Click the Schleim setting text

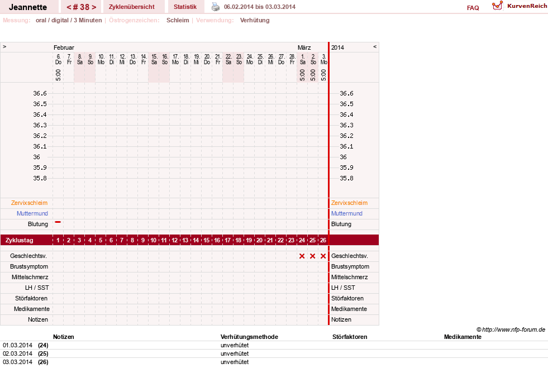(x=178, y=20)
